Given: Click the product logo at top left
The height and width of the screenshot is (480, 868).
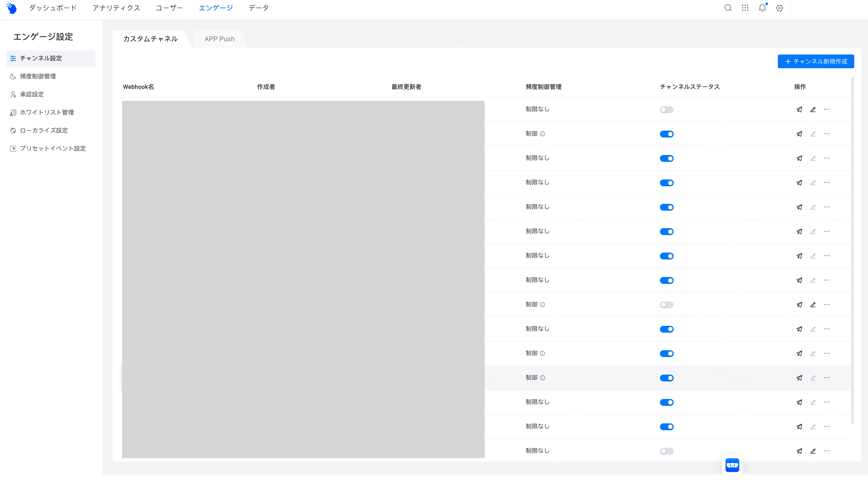Looking at the screenshot, I should click(x=12, y=8).
